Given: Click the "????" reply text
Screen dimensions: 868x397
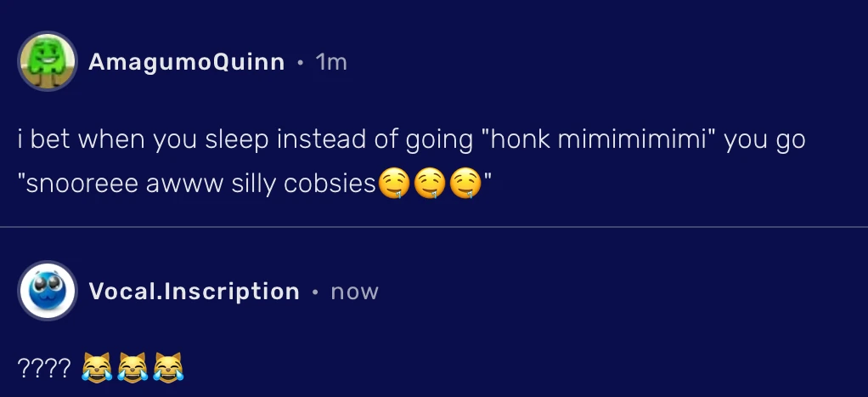Looking at the screenshot, I should pos(44,369).
